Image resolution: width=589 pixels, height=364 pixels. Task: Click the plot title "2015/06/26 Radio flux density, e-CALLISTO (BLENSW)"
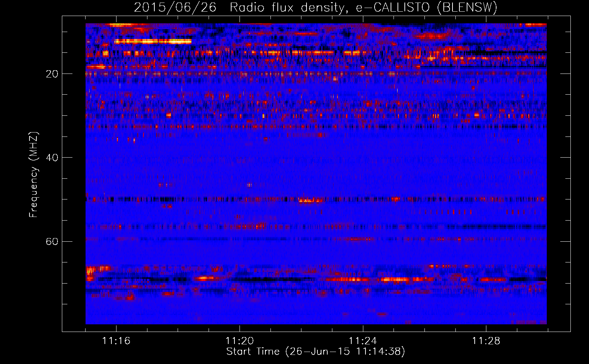click(316, 7)
